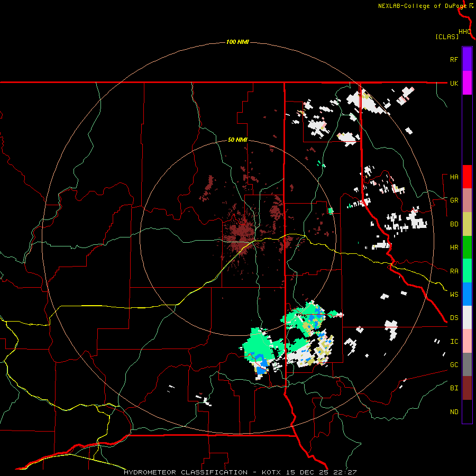
Task: Click the RF legend label text
Action: pyautogui.click(x=454, y=59)
